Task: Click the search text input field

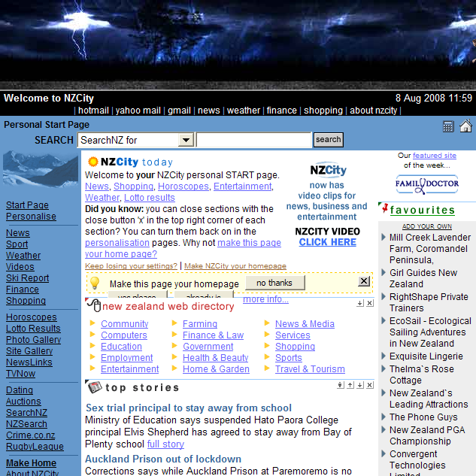Action: click(x=254, y=141)
